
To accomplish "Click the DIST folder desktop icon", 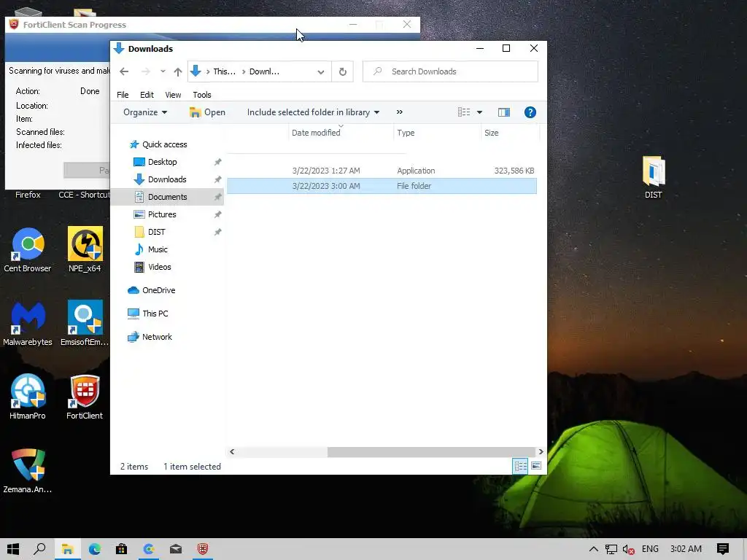I will point(653,177).
